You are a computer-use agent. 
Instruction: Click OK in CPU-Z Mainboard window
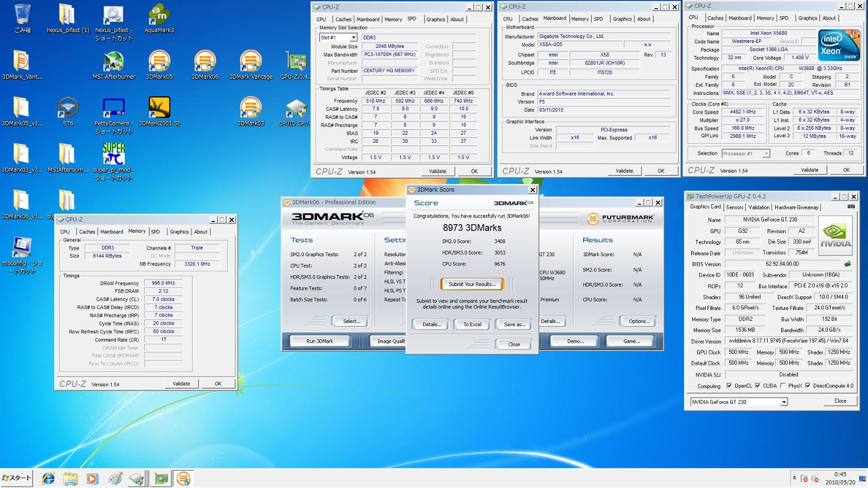click(x=661, y=171)
